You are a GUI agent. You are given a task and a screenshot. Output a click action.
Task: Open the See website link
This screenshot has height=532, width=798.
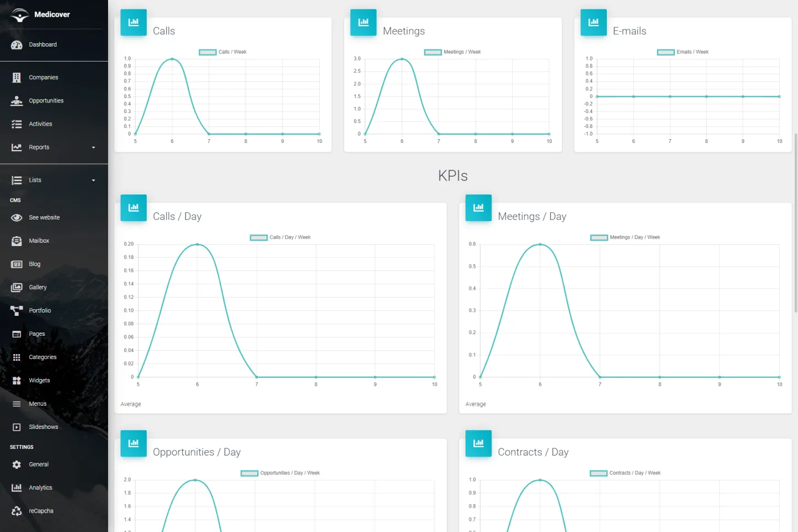tap(54, 218)
